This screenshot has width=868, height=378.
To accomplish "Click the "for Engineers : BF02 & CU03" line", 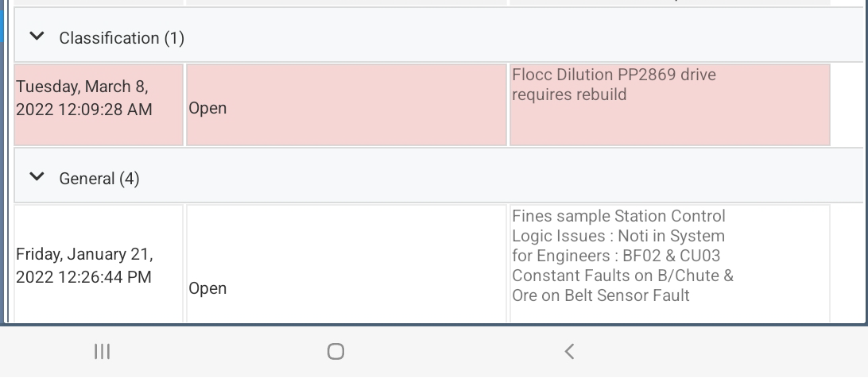I will (616, 256).
